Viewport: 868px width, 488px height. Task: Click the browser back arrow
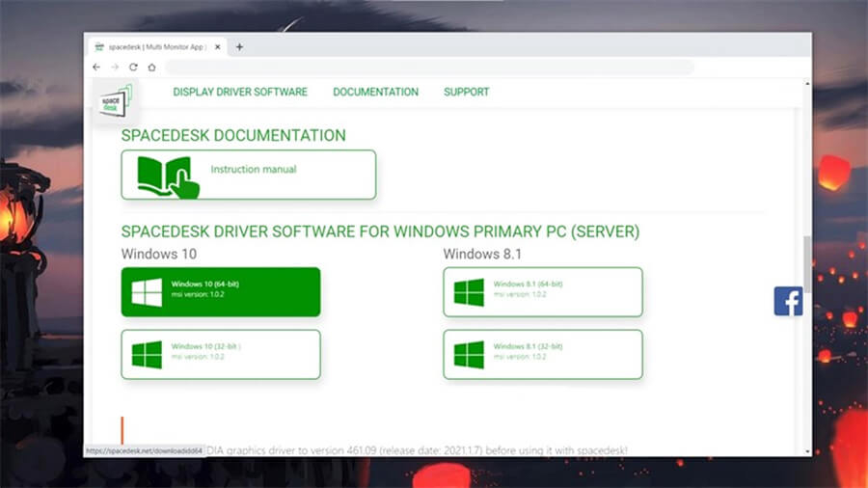[96, 67]
